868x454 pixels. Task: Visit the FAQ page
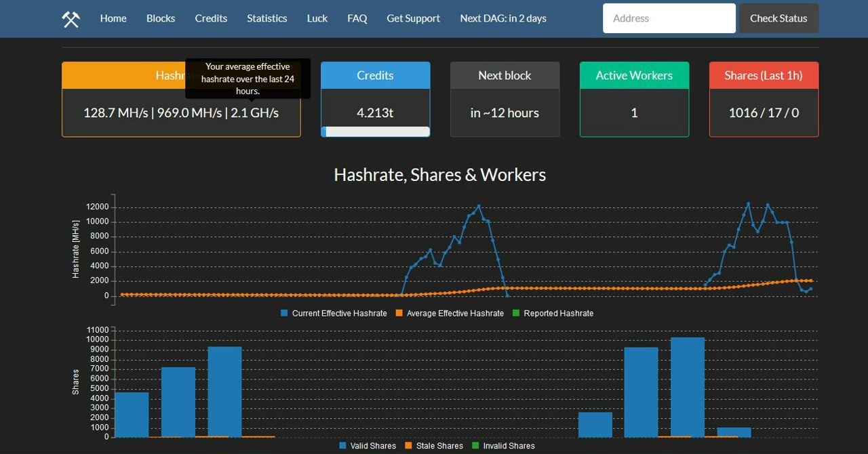[x=357, y=18]
